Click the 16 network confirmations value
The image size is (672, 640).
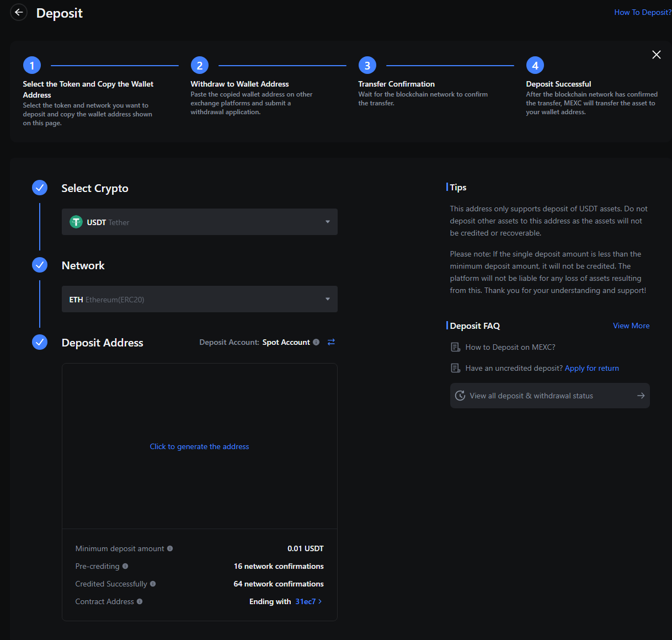point(279,566)
